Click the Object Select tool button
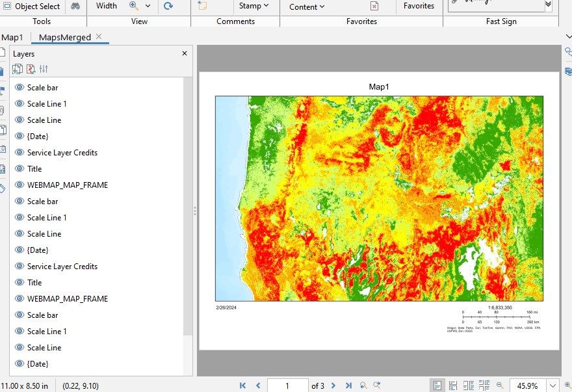 pyautogui.click(x=31, y=6)
